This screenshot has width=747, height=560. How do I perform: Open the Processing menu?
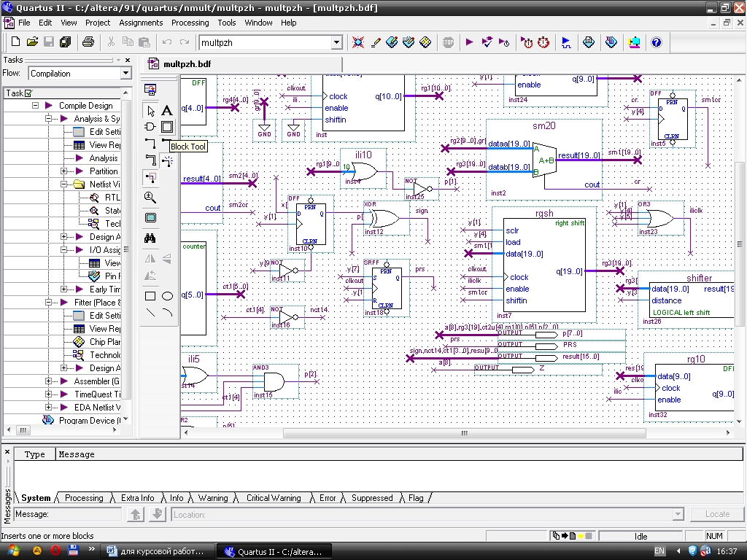pos(190,23)
